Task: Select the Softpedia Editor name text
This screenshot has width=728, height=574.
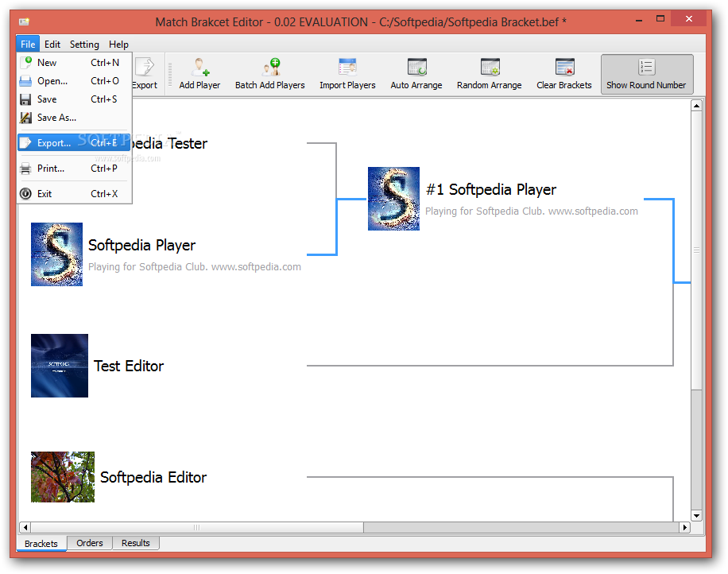Action: tap(153, 477)
